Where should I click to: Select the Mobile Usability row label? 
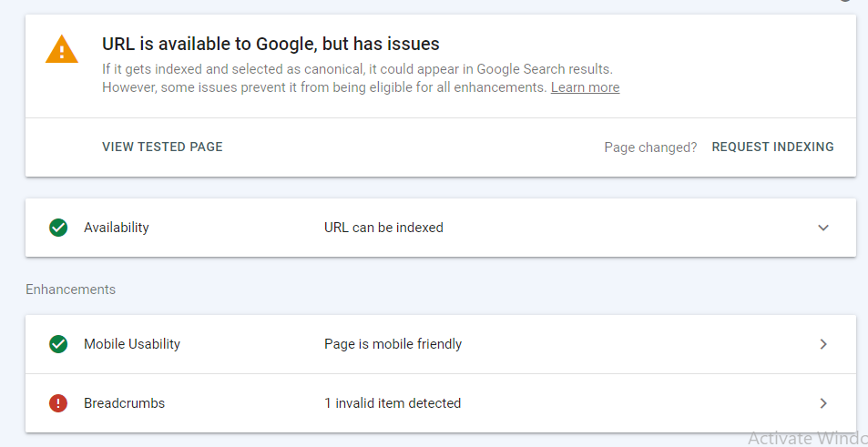click(x=132, y=344)
